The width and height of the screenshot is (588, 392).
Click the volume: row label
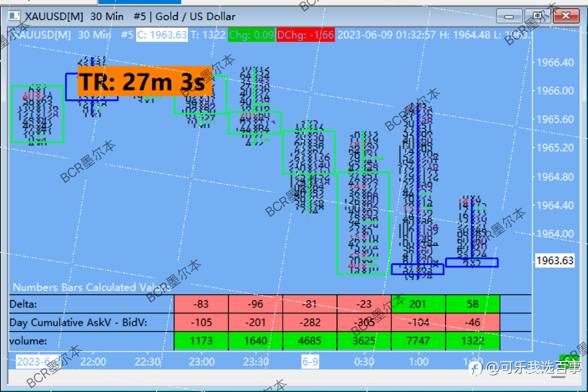[x=28, y=341]
